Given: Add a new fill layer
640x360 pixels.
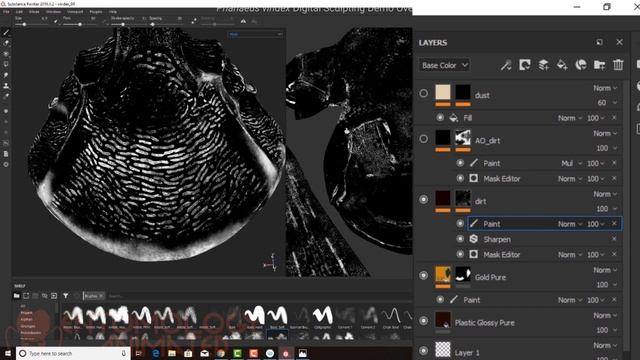Looking at the screenshot, I should click(x=562, y=65).
